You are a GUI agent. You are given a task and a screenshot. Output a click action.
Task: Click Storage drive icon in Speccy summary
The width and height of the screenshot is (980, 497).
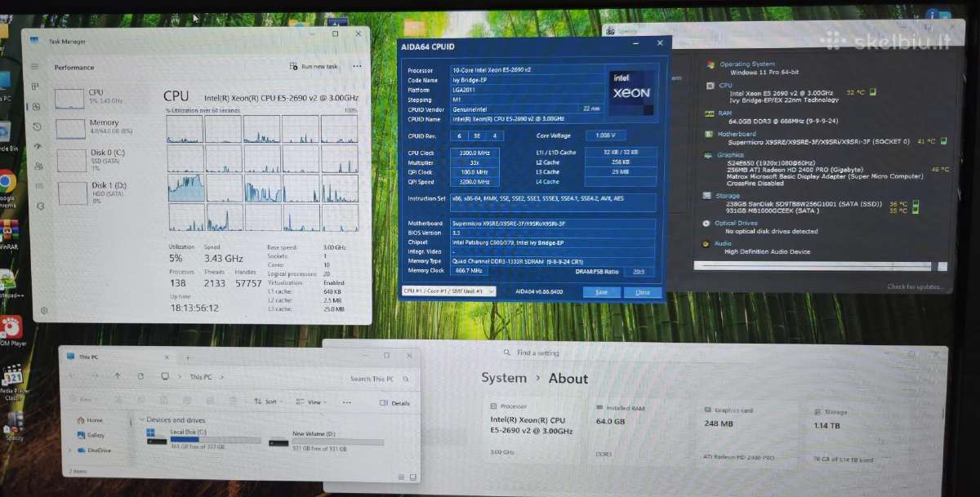pos(708,196)
